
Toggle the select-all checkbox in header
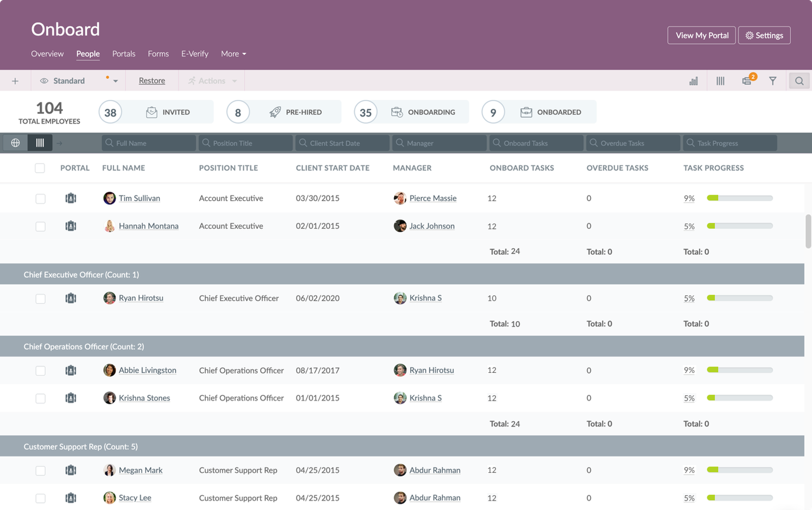point(40,168)
